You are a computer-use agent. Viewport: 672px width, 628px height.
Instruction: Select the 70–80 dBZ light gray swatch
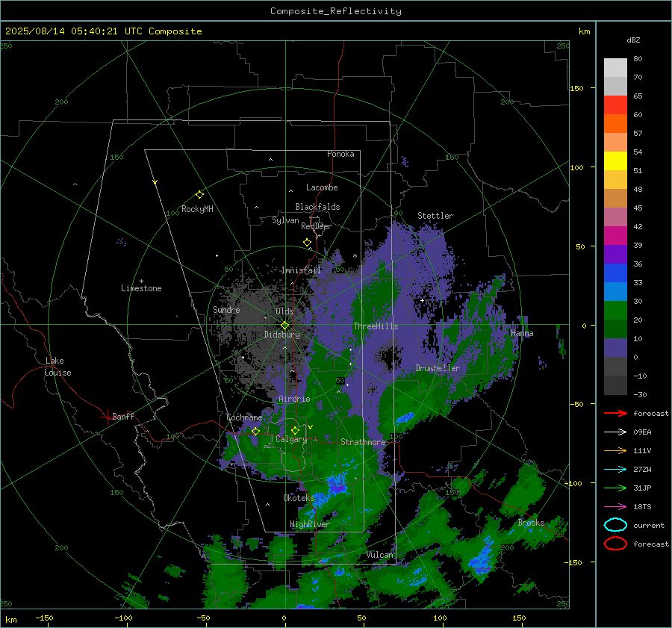click(615, 67)
